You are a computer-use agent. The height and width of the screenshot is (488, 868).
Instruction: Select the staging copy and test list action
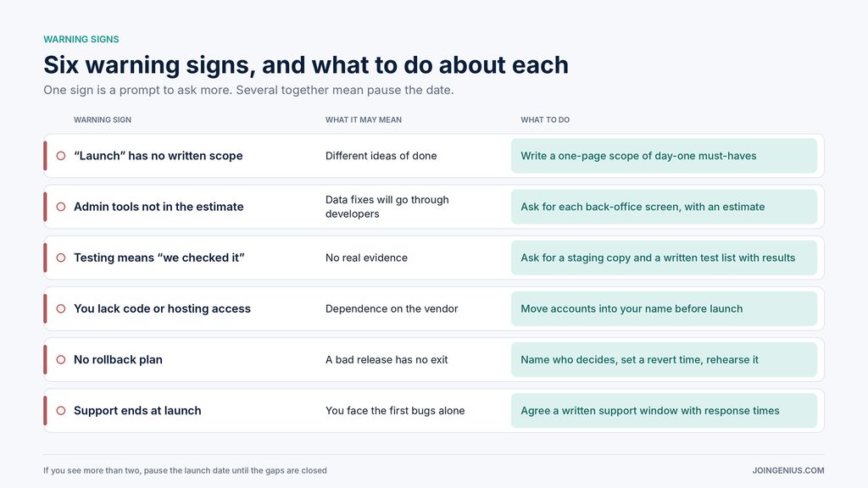pyautogui.click(x=664, y=258)
